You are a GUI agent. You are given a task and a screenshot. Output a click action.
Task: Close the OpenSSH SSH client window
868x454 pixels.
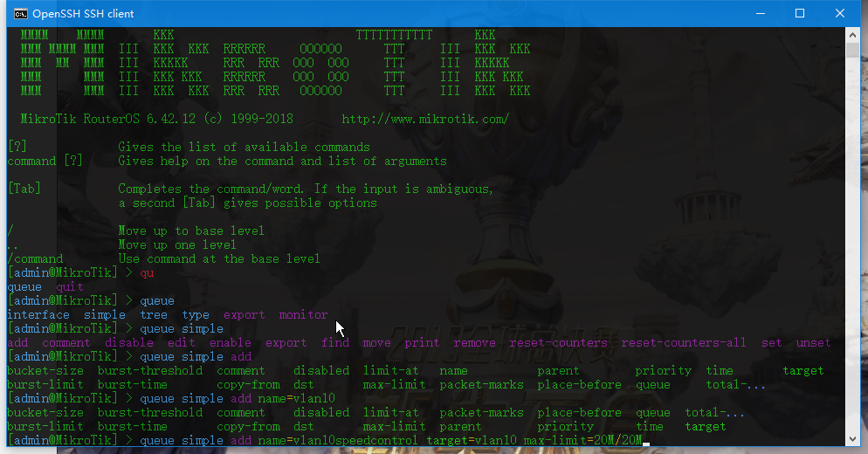pos(840,13)
